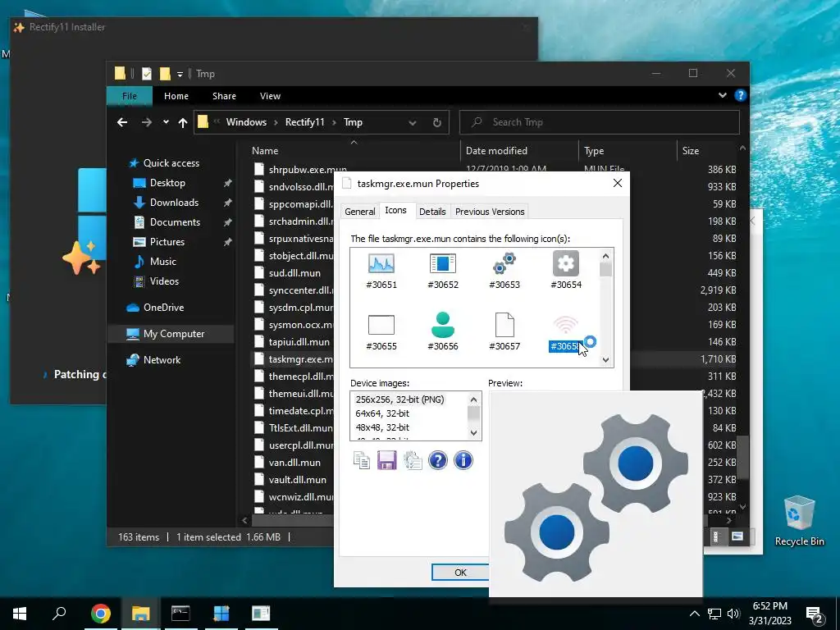
Task: Click the Search Tmp input field
Action: click(x=600, y=122)
